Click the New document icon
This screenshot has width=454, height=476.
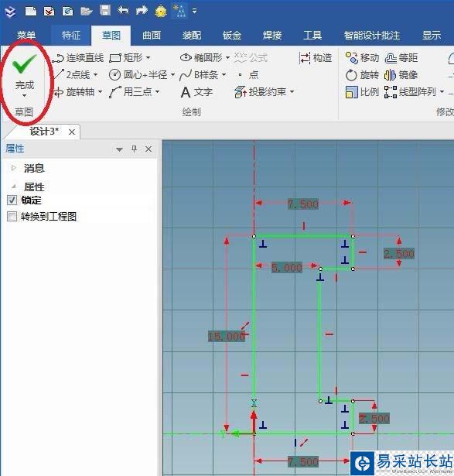(31, 12)
